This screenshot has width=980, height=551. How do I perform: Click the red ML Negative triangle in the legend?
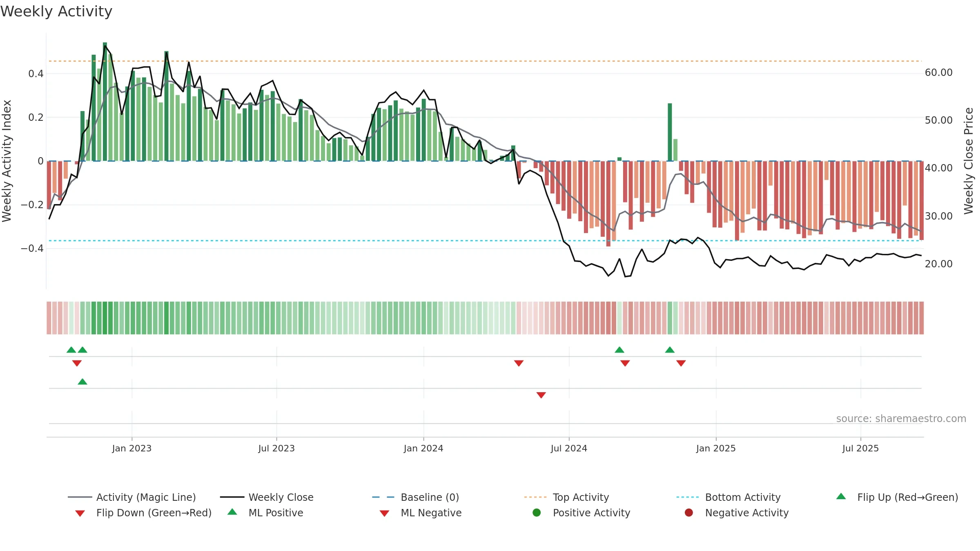(385, 513)
